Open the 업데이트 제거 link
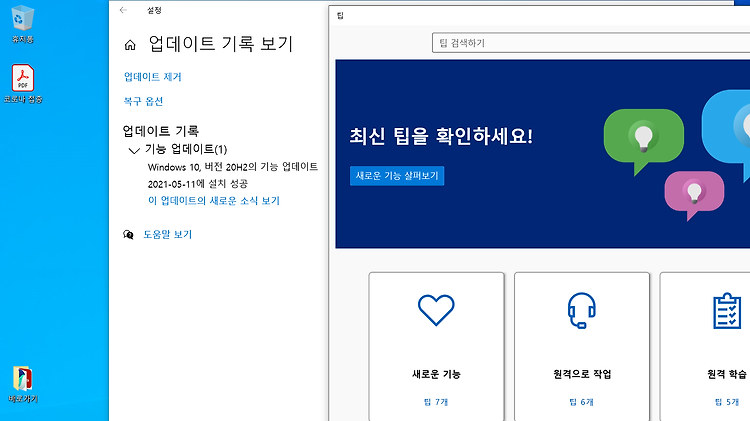Screen dimensions: 750x421 153,77
